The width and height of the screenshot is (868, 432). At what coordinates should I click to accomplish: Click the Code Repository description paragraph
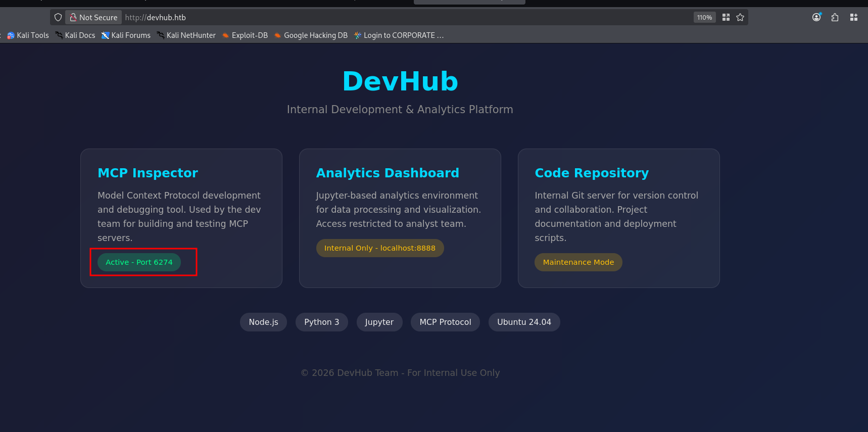(616, 217)
